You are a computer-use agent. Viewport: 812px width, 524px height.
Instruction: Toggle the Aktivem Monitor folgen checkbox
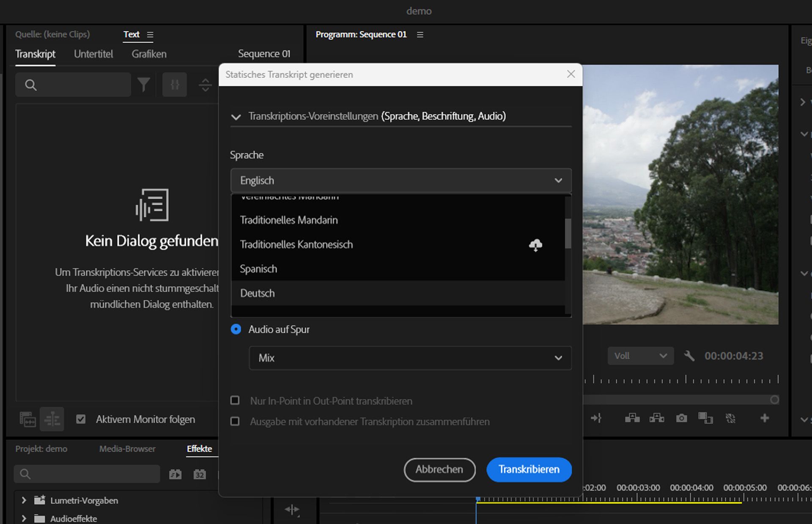tap(80, 419)
